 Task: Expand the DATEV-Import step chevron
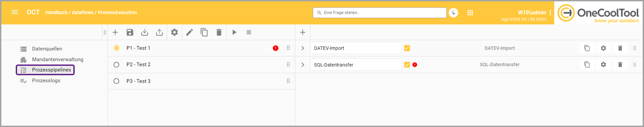[303, 48]
